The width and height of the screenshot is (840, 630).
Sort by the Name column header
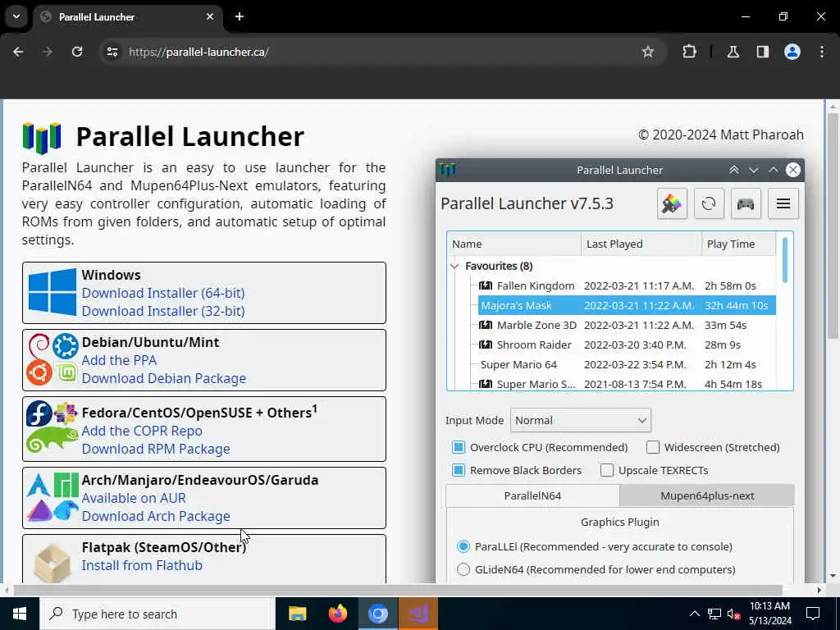coord(514,244)
